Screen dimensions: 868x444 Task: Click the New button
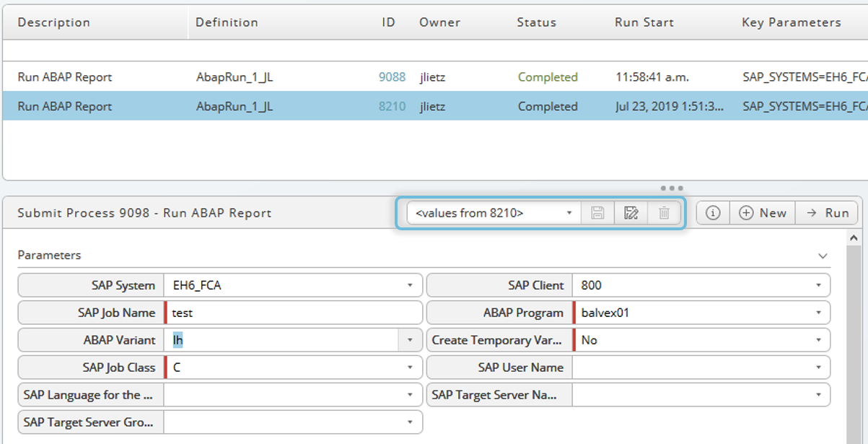(x=763, y=213)
